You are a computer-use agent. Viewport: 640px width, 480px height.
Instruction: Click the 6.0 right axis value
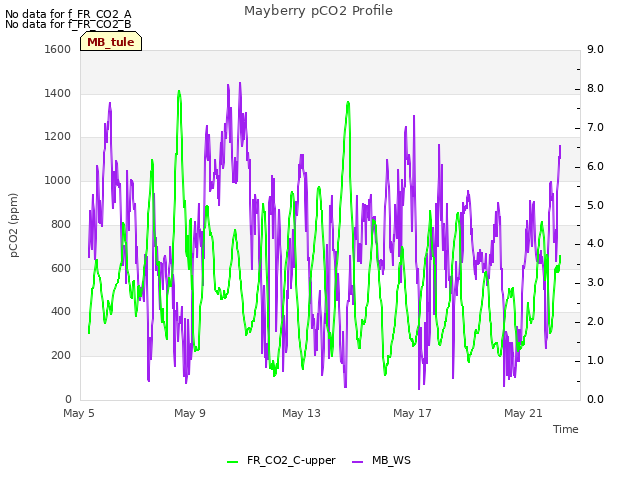point(595,167)
